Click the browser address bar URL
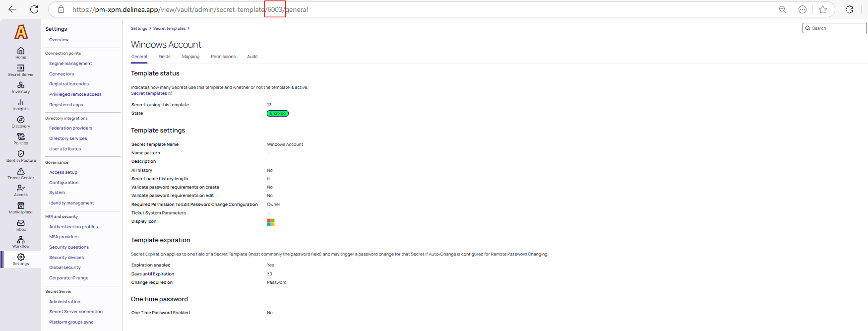The width and height of the screenshot is (868, 331). click(190, 9)
